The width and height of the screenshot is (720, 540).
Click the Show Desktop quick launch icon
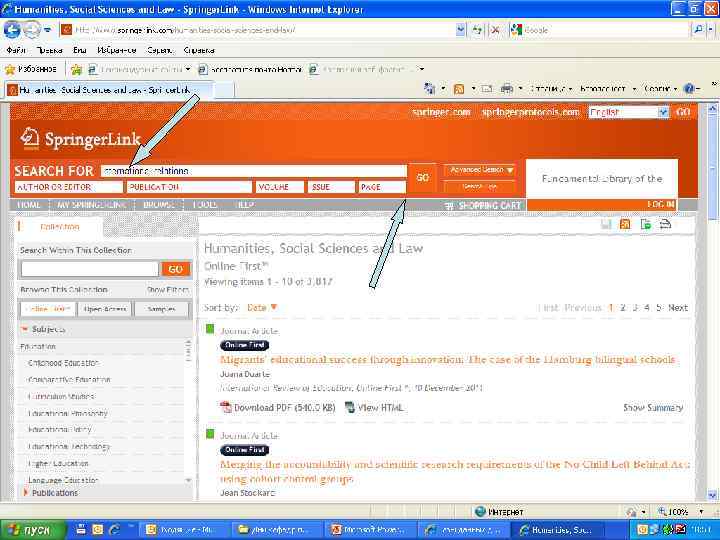[81, 530]
